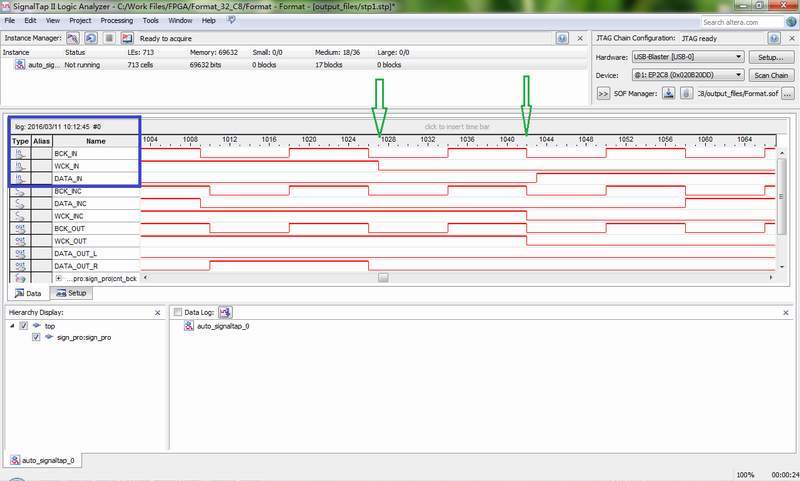Select the DATA_OUT_R signal name
Screen dimensions: 800x481
(76, 266)
